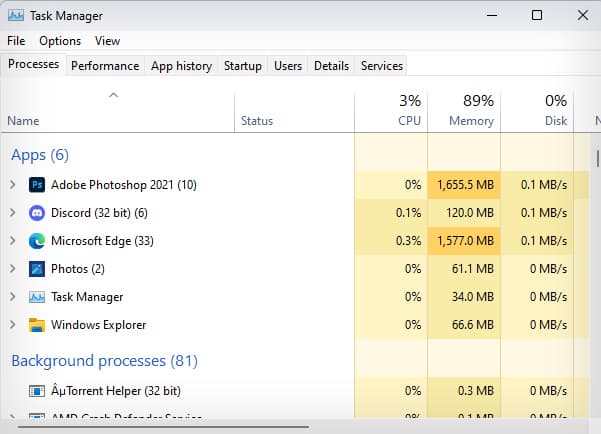Expand the Photos (2) process group
This screenshot has width=601, height=434.
(x=13, y=269)
